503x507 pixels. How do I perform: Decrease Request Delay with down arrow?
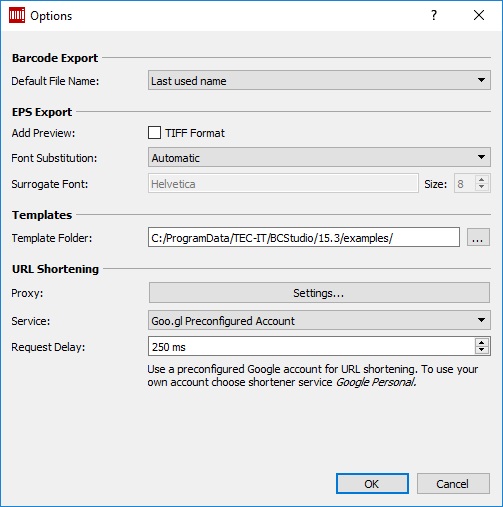[x=482, y=350]
